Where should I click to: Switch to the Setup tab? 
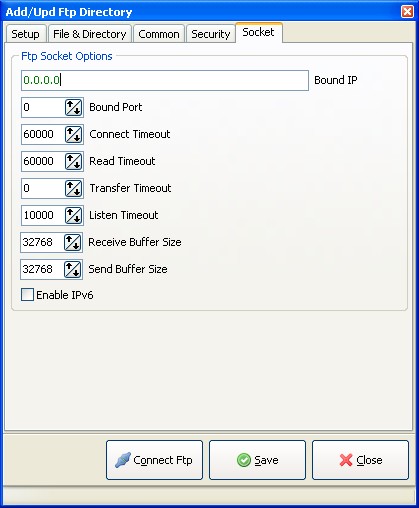tap(25, 34)
